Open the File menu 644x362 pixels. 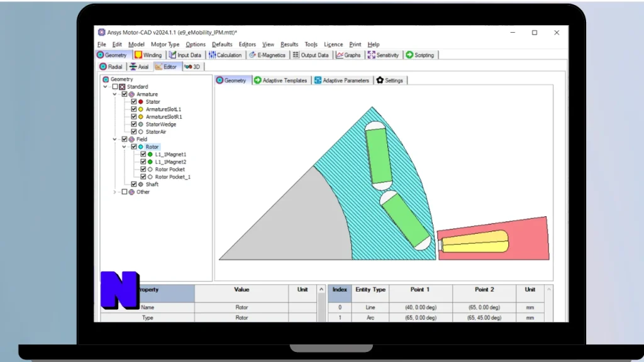click(x=101, y=45)
